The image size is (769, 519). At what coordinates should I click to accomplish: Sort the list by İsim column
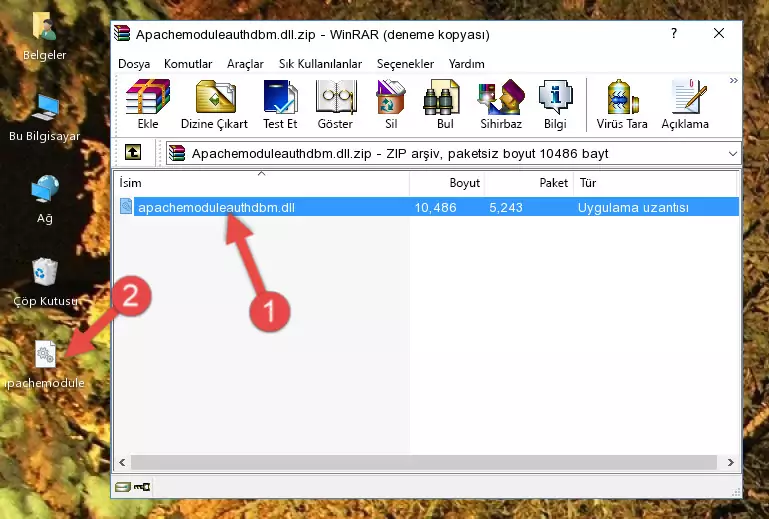click(x=262, y=182)
